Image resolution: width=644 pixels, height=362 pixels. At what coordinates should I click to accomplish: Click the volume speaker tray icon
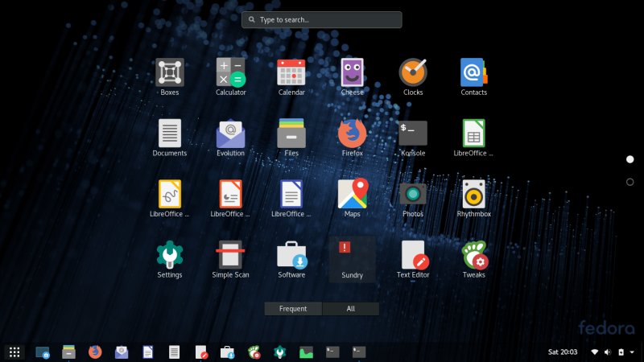pos(608,352)
